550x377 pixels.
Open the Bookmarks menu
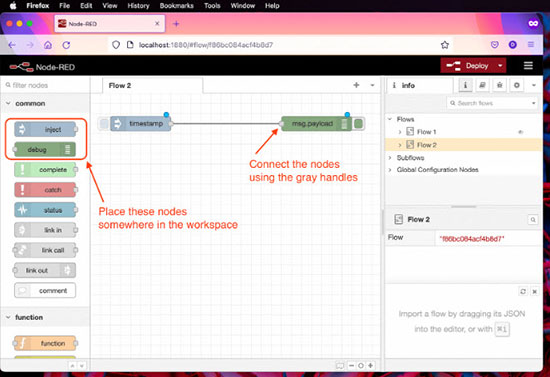(176, 6)
